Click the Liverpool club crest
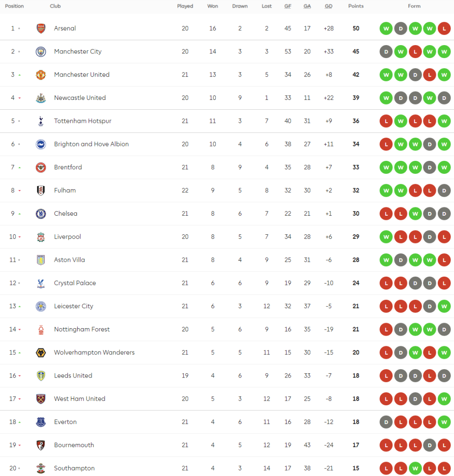454x476 pixels. pos(41,237)
